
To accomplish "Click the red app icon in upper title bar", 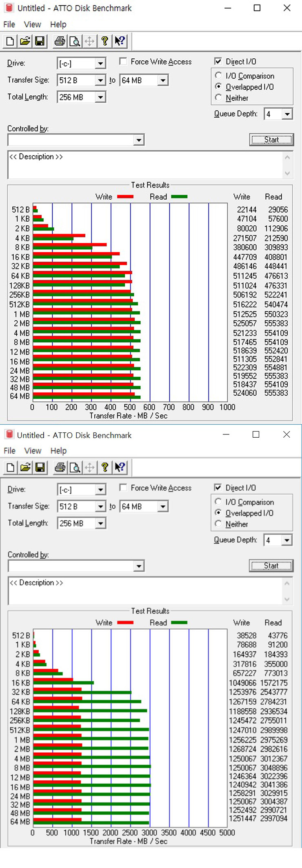I will 9,8.
